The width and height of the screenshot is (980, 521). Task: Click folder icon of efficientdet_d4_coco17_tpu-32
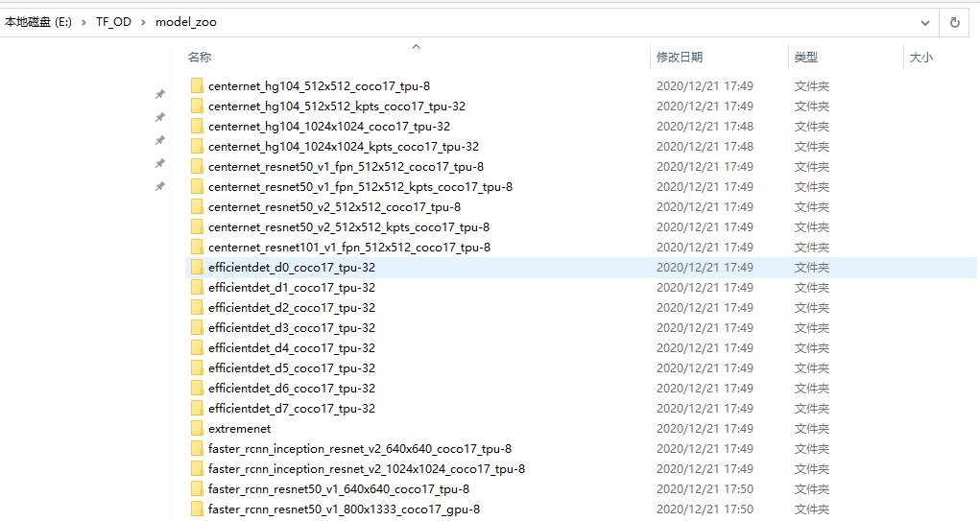click(197, 348)
